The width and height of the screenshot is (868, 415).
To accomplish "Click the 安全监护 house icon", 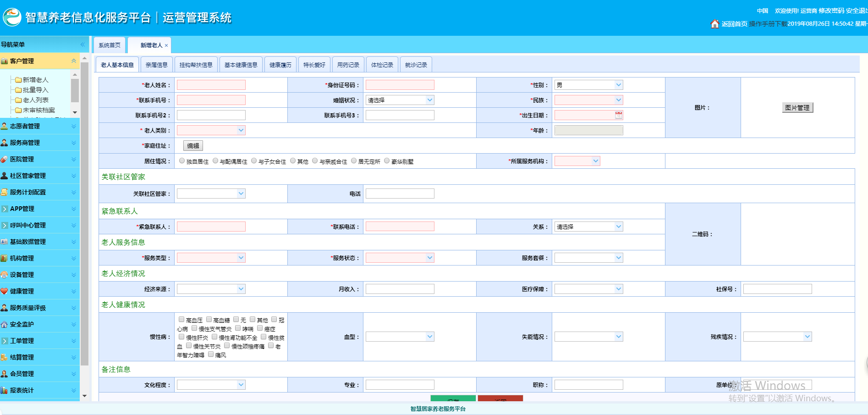I will 5,324.
